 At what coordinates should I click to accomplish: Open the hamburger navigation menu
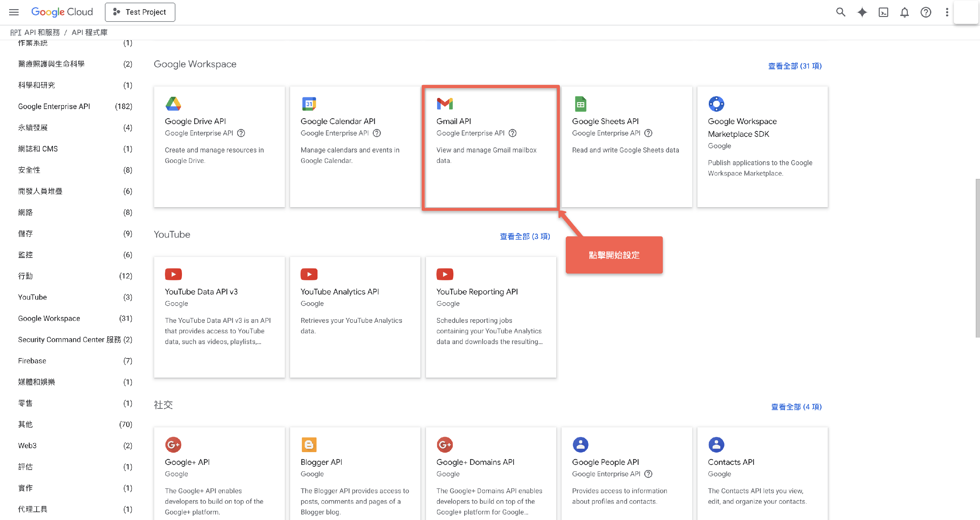click(x=14, y=12)
